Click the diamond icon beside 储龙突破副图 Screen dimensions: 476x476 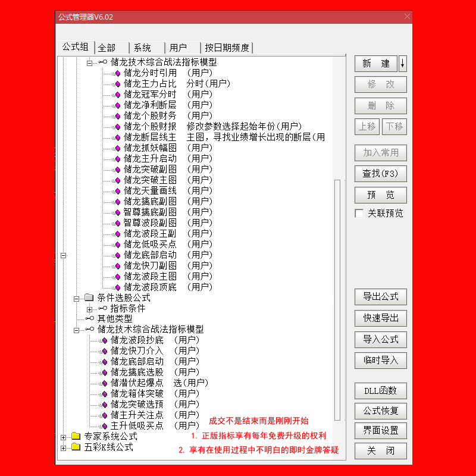click(118, 170)
